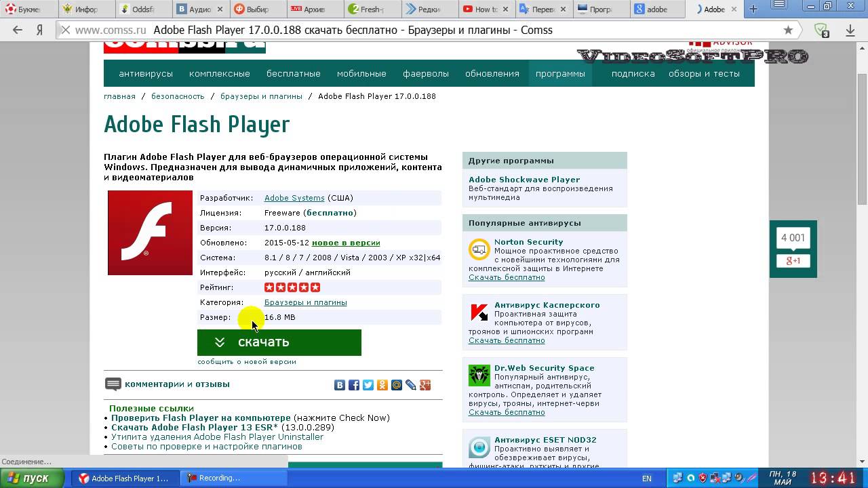Viewport: 868px width, 488px height.
Task: Open Проверить Flash Player на компьютере link
Action: point(201,418)
